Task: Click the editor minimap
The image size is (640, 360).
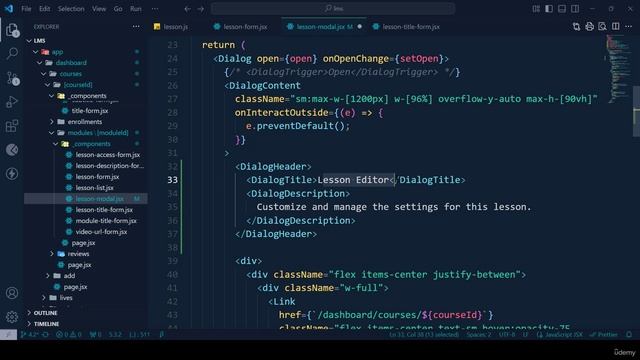Action: (x=617, y=69)
